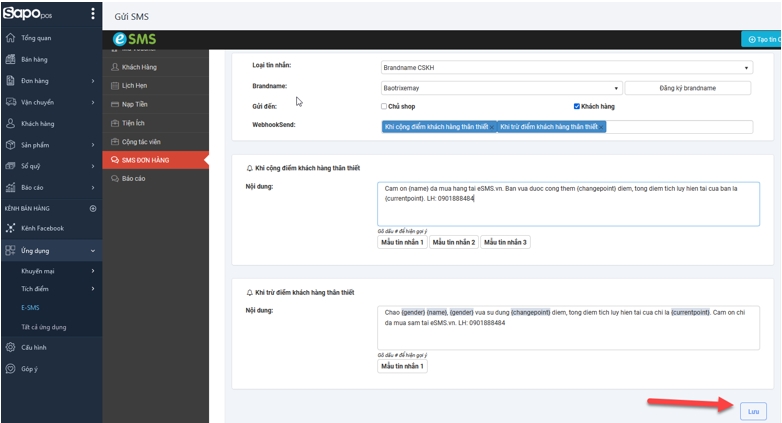
Task: Click the cộng điểm message content textarea
Action: point(569,204)
